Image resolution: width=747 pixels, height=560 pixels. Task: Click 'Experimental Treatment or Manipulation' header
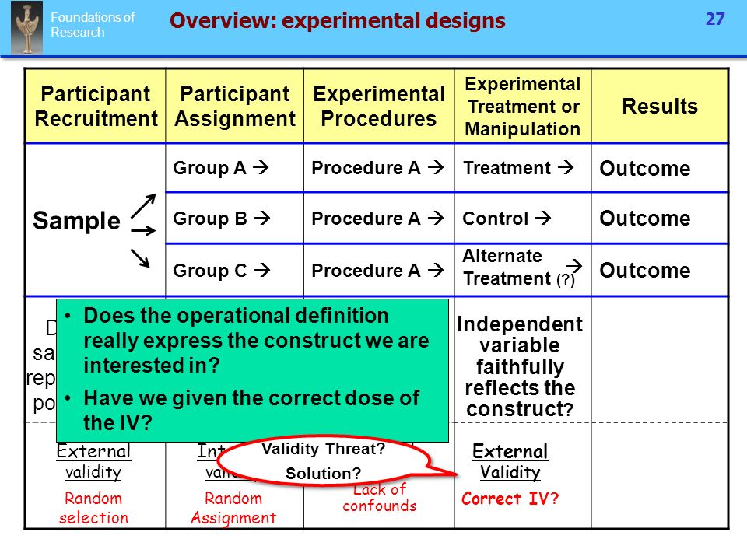pyautogui.click(x=523, y=107)
